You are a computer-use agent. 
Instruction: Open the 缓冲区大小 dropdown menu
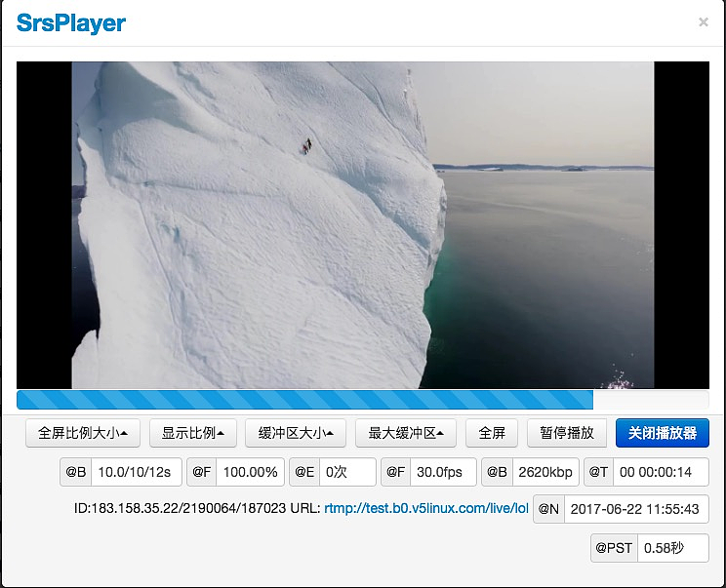click(296, 433)
